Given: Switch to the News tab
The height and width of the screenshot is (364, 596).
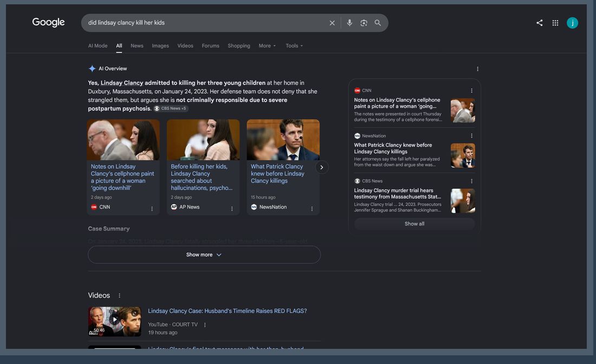Looking at the screenshot, I should coord(137,45).
